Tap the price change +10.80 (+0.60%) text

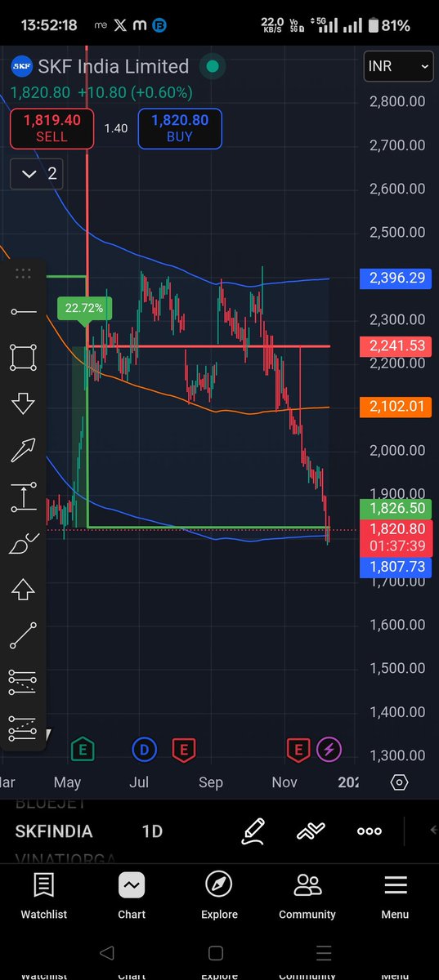click(x=135, y=92)
